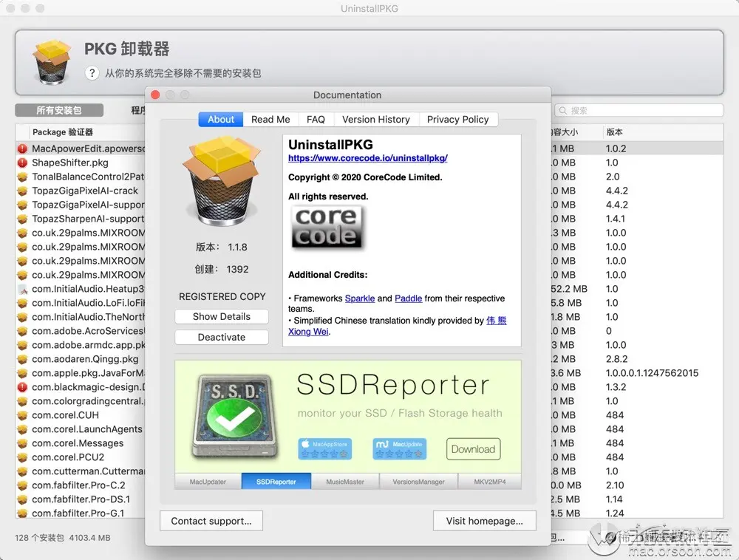Click the package icon beside com.fabfilter.Pro-G.1
The width and height of the screenshot is (739, 560).
tap(22, 513)
